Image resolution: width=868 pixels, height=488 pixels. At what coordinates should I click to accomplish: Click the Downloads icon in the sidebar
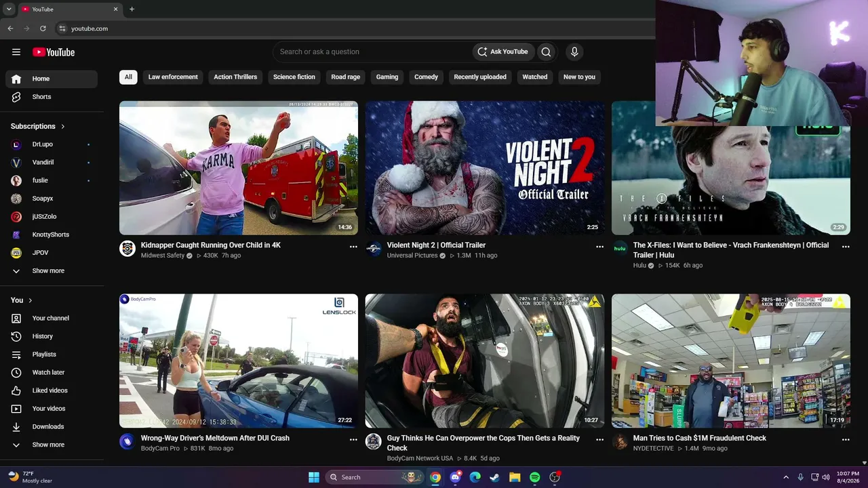point(16,426)
